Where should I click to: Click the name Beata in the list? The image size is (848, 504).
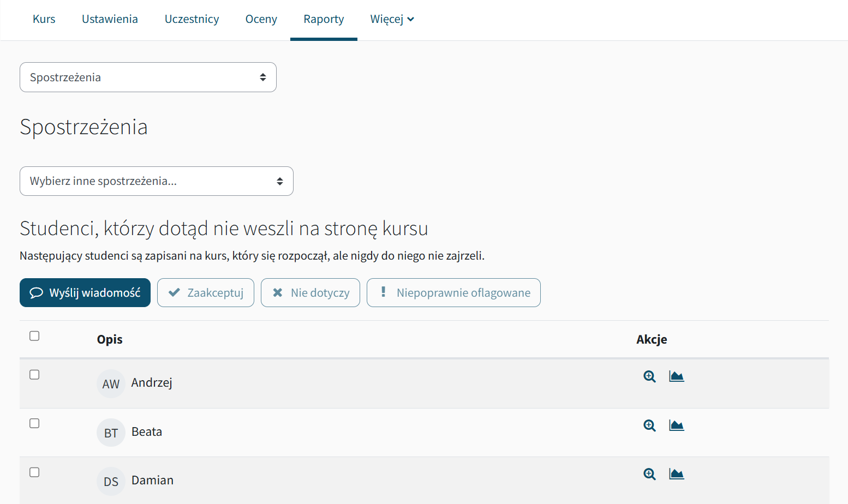(x=147, y=432)
